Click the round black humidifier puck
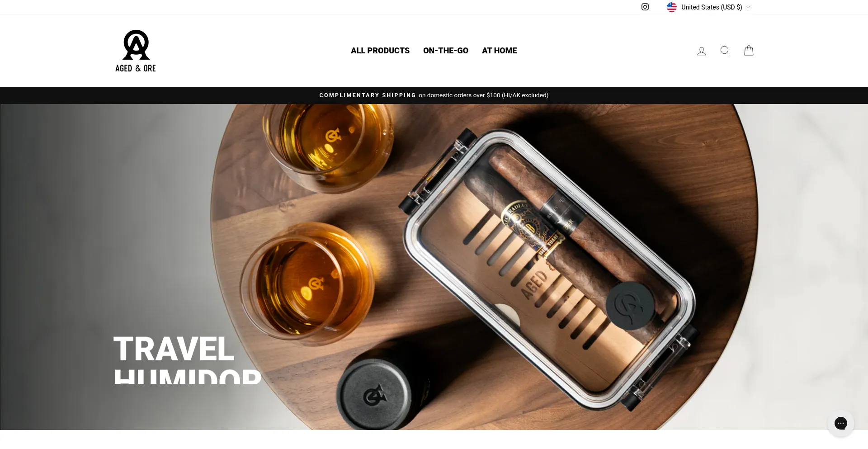 (630, 305)
